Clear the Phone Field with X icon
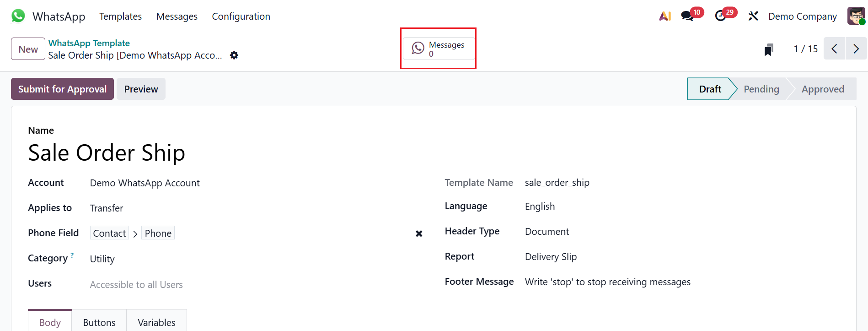Screen dimensions: 868x331 pos(419,233)
